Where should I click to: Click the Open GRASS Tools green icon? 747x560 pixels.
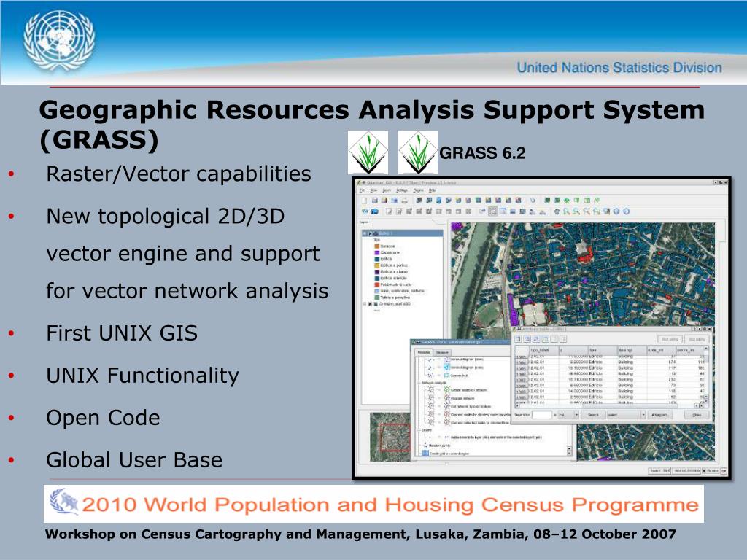566,201
